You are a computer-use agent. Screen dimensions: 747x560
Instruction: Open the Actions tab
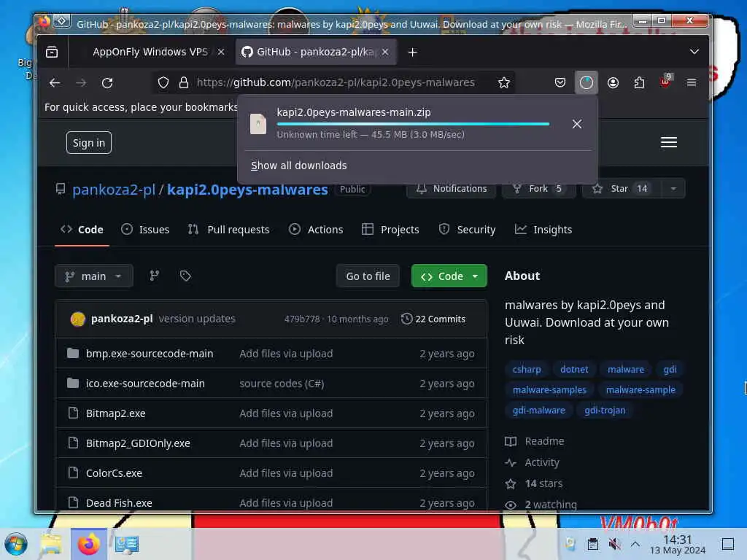point(316,230)
